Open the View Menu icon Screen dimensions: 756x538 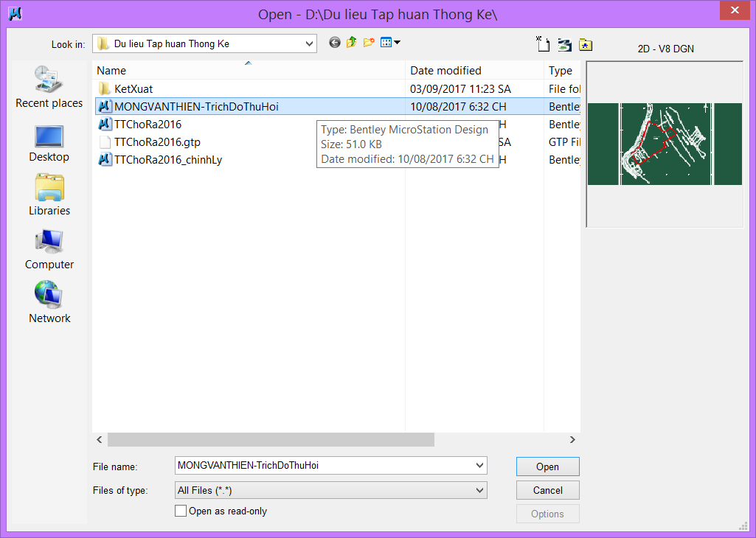click(390, 43)
